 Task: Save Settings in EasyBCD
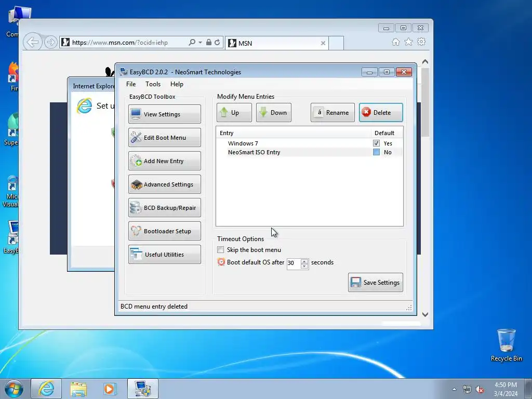(x=376, y=282)
